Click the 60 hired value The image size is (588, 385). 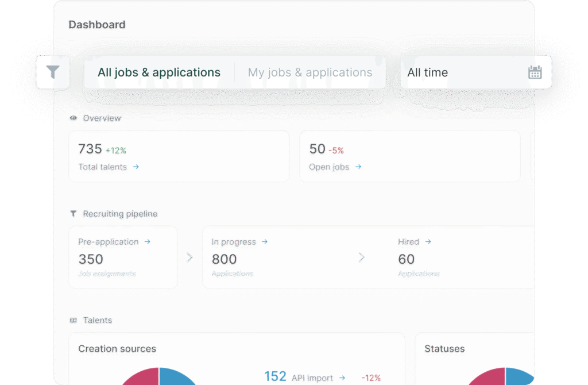click(406, 259)
